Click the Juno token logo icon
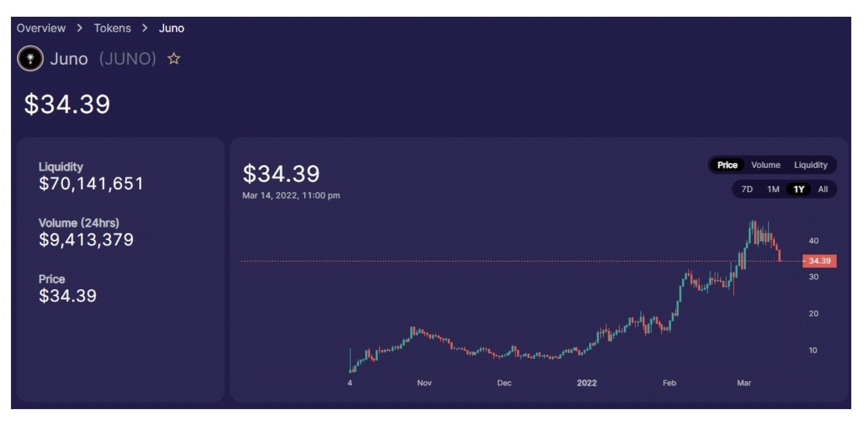 point(30,58)
